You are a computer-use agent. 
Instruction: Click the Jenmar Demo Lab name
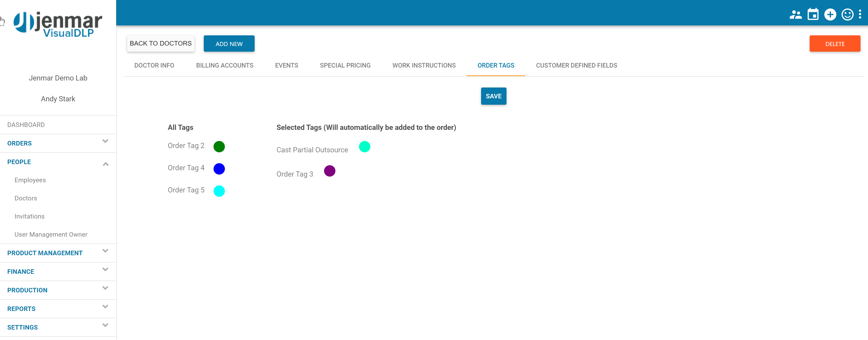pyautogui.click(x=58, y=78)
